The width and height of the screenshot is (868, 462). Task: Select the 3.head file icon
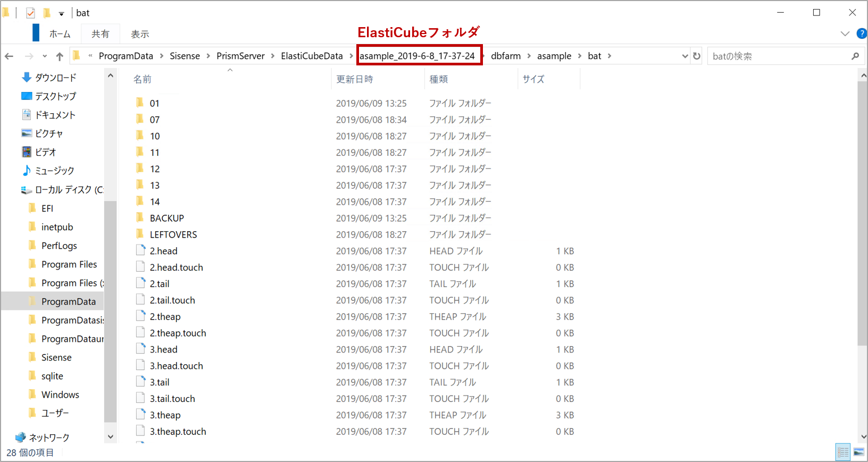(140, 349)
